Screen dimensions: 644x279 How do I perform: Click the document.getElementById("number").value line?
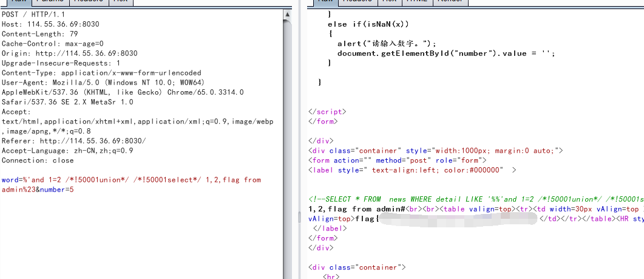click(447, 53)
